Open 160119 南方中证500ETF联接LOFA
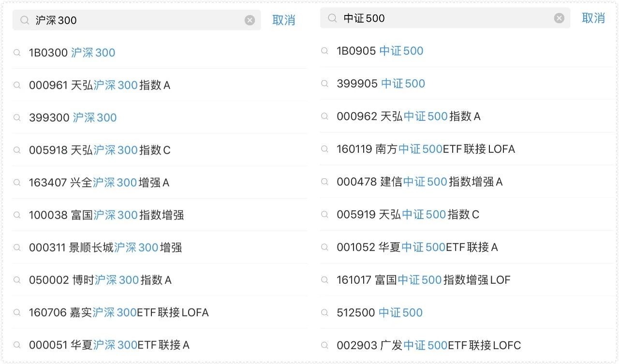 click(x=426, y=149)
